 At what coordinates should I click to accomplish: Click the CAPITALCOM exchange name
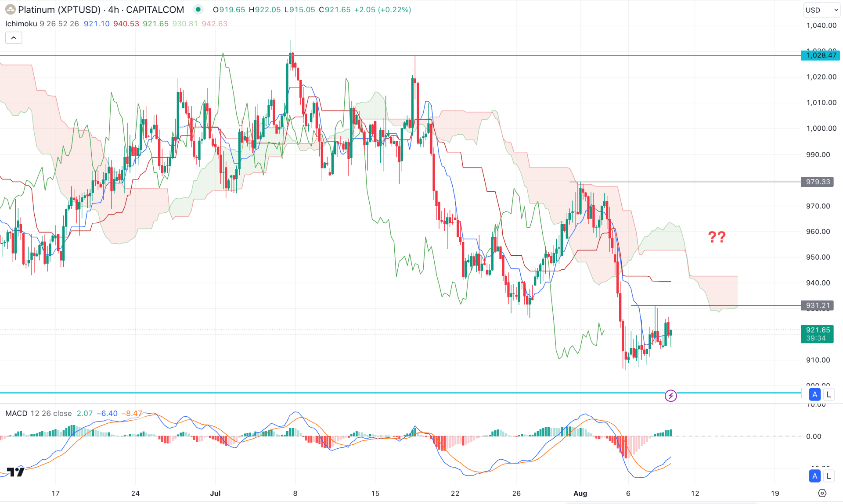[155, 10]
